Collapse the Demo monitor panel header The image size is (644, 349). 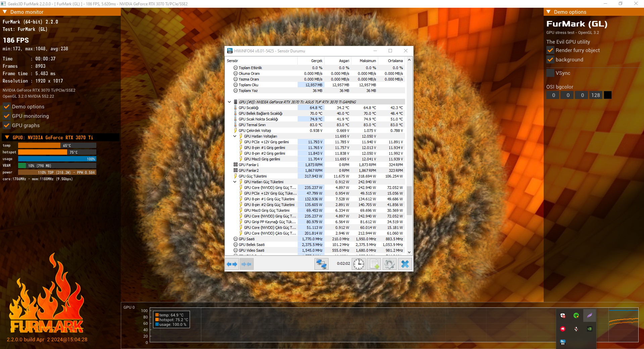point(5,12)
